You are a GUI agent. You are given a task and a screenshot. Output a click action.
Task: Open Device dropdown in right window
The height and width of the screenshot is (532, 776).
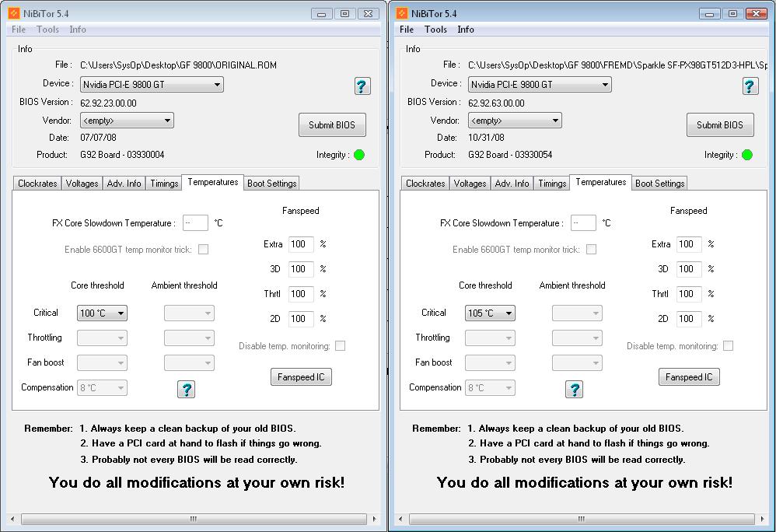pyautogui.click(x=540, y=85)
